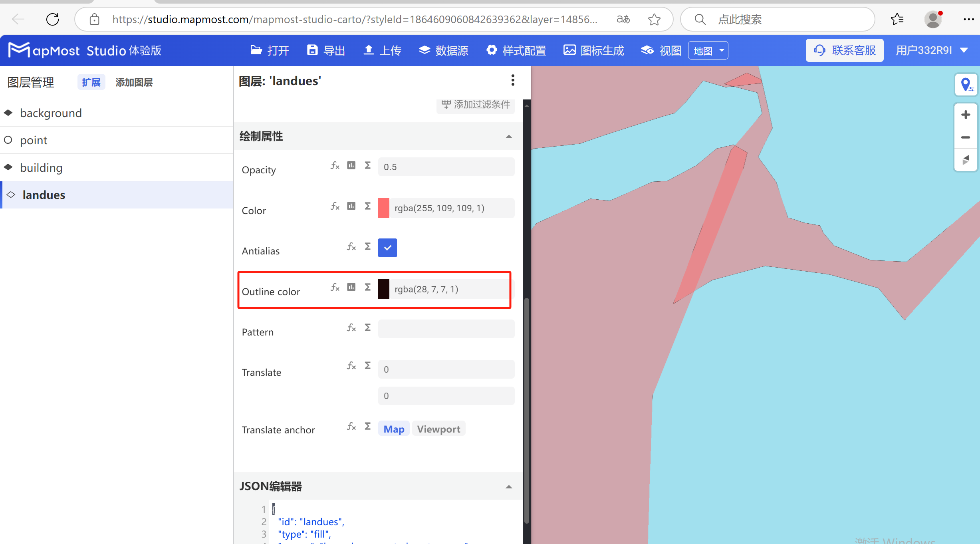980x544 pixels.
Task: Select Map as Translate anchor
Action: pyautogui.click(x=393, y=429)
